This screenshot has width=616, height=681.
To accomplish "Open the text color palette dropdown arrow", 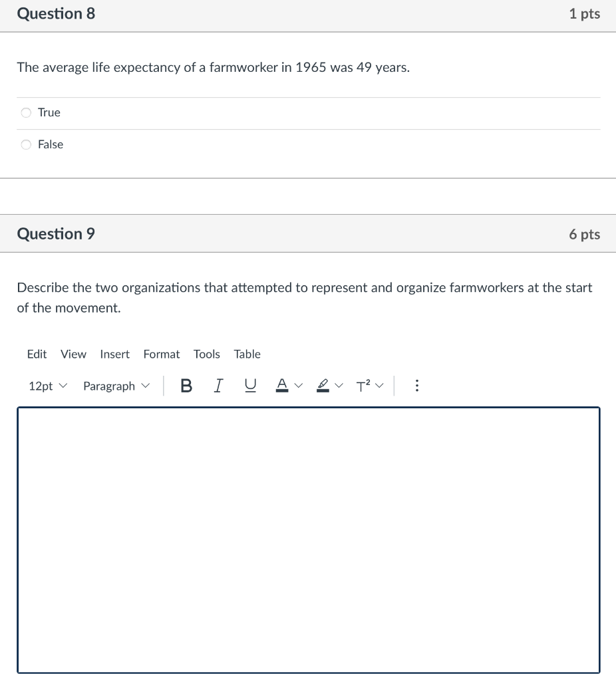I will click(x=297, y=386).
